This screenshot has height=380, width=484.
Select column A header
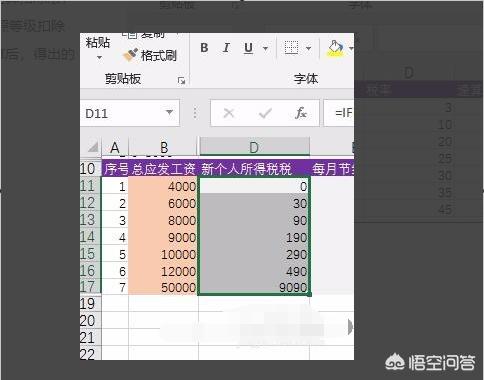115,147
